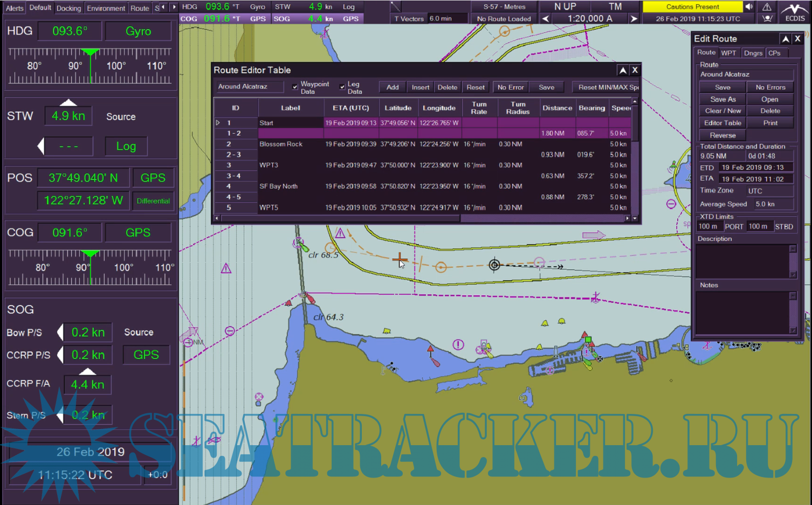
Task: Uncheck the Waypoint Data checkbox
Action: 295,87
